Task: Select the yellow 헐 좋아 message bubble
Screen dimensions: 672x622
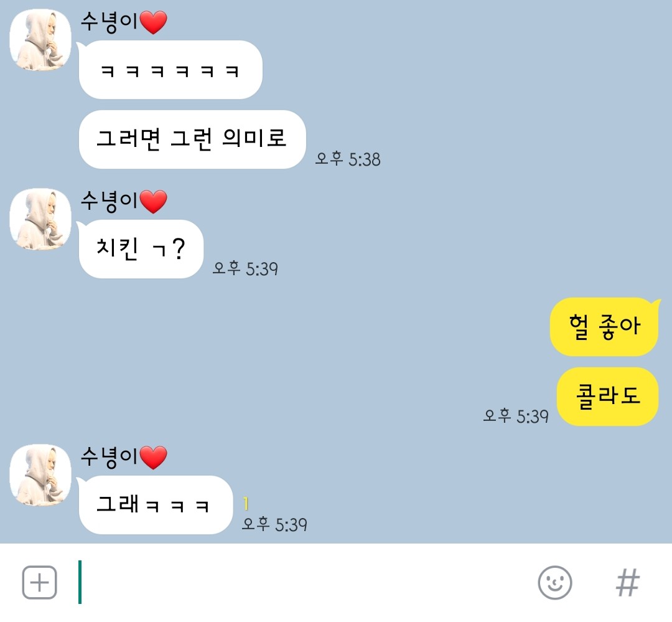Action: [x=605, y=326]
